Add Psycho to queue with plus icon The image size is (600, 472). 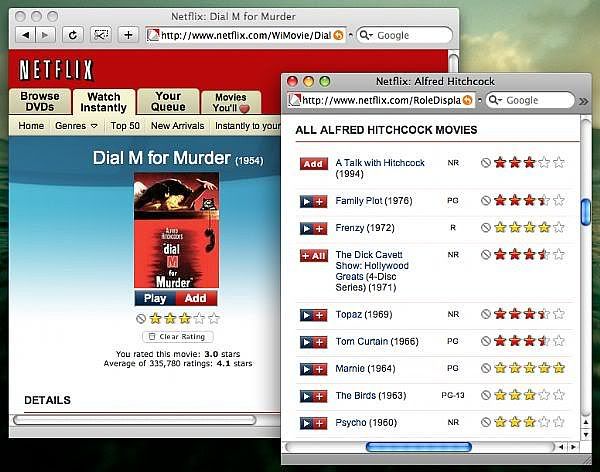tap(320, 423)
